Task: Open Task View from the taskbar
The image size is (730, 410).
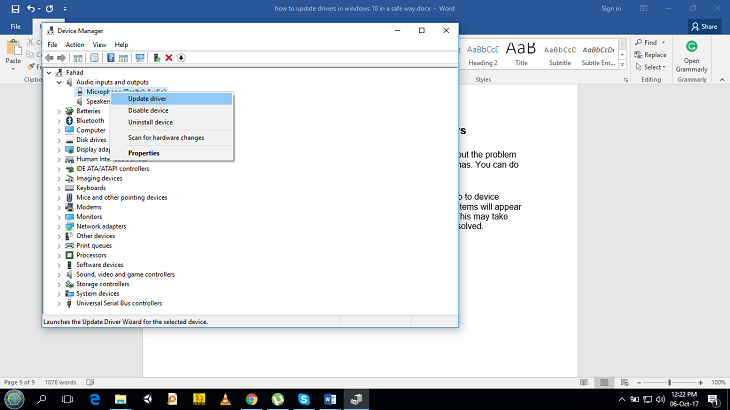Action: [68, 399]
